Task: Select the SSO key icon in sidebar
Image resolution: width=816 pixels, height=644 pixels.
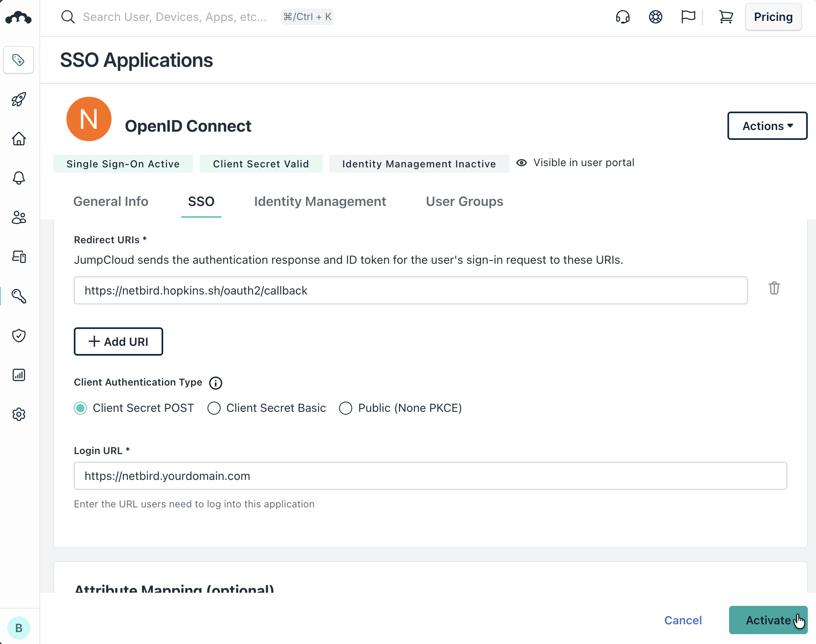Action: pyautogui.click(x=19, y=297)
